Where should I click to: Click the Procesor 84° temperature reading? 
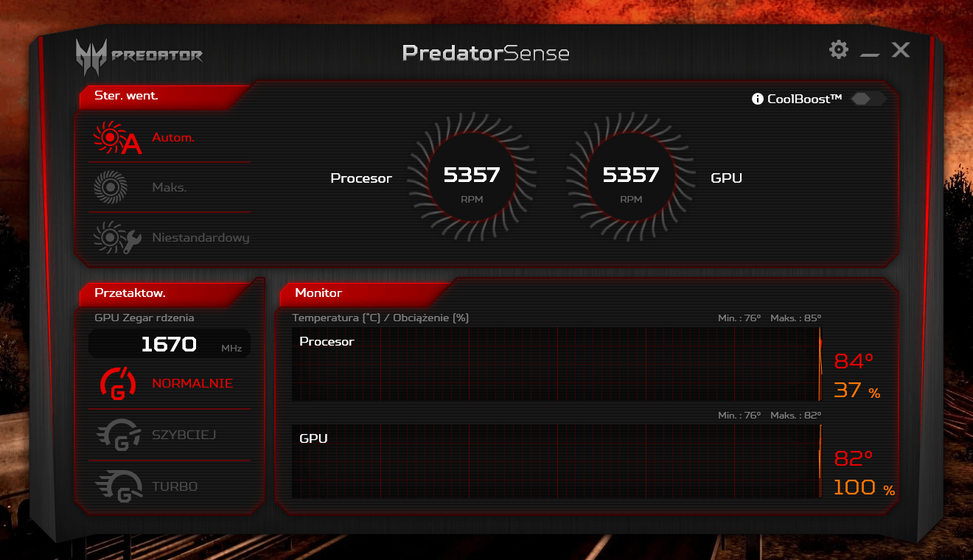pyautogui.click(x=854, y=362)
